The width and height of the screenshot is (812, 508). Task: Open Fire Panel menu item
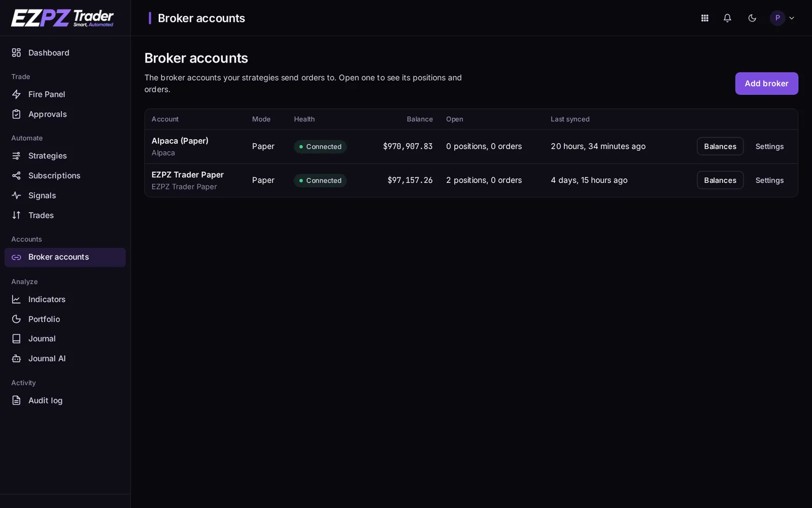click(65, 94)
